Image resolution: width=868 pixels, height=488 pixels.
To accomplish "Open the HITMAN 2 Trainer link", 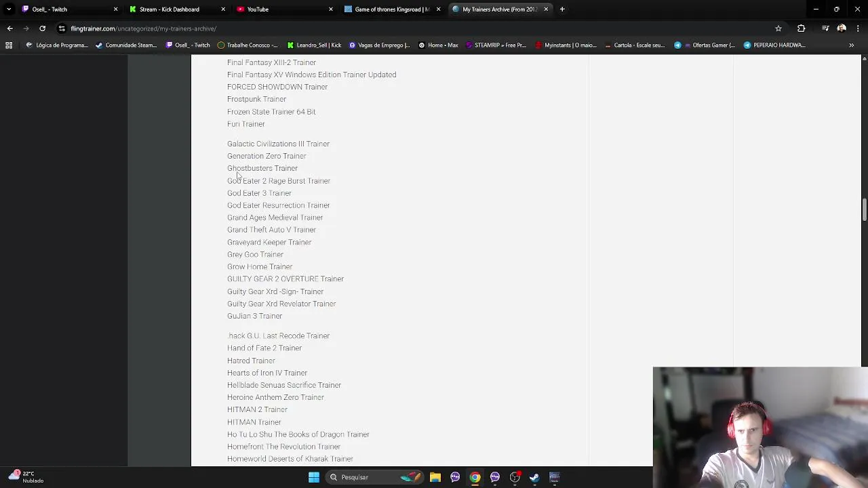I will [257, 409].
